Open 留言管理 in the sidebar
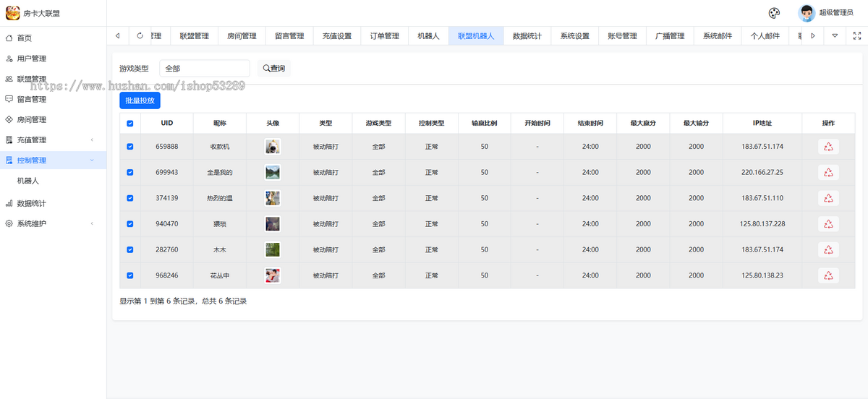 pos(53,99)
